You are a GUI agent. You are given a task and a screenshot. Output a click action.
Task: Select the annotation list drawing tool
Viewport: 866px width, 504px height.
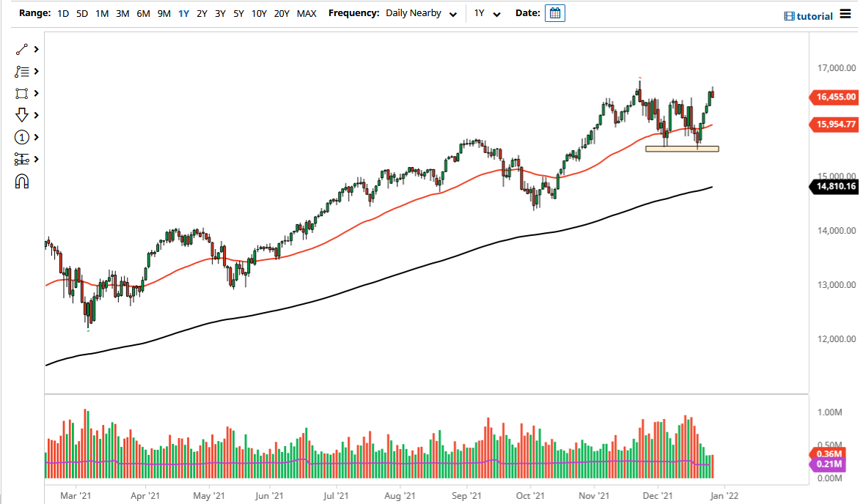pos(23,71)
